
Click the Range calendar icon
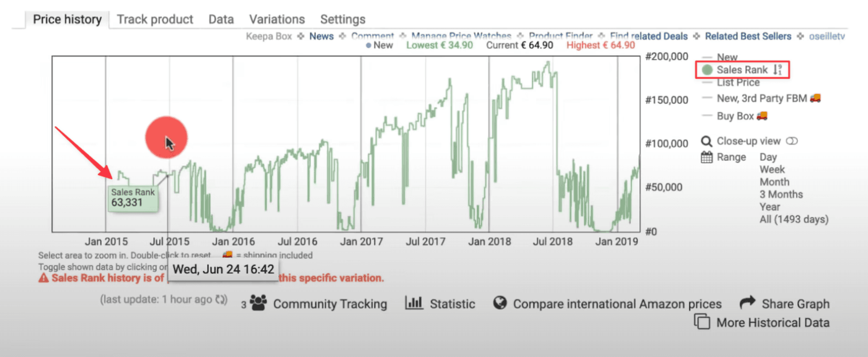[x=707, y=157]
